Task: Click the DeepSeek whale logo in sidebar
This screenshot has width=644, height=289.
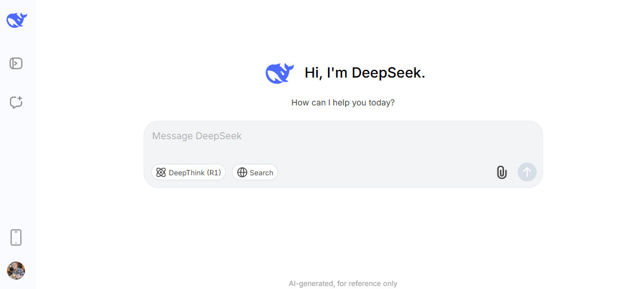Action: pos(17,20)
